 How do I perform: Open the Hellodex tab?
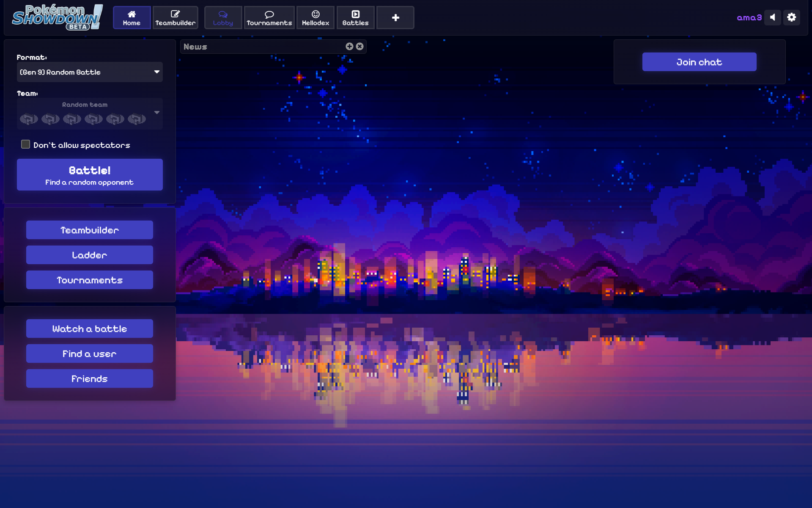coord(315,18)
